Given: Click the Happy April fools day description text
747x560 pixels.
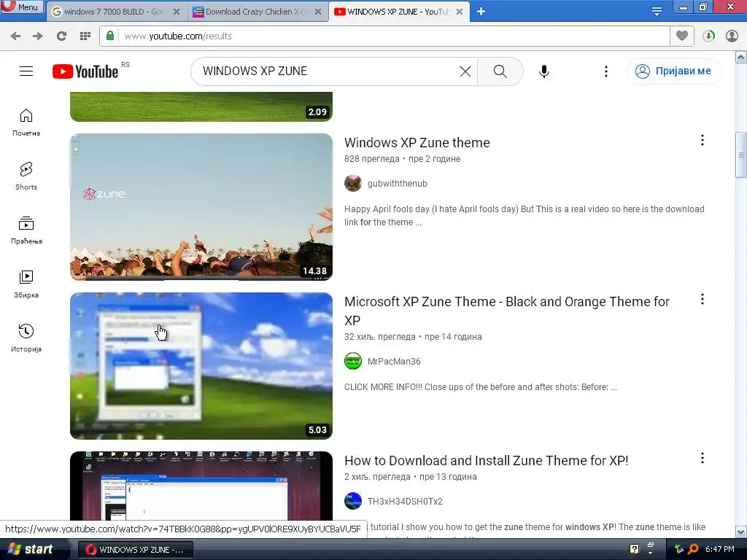Looking at the screenshot, I should pyautogui.click(x=524, y=216).
